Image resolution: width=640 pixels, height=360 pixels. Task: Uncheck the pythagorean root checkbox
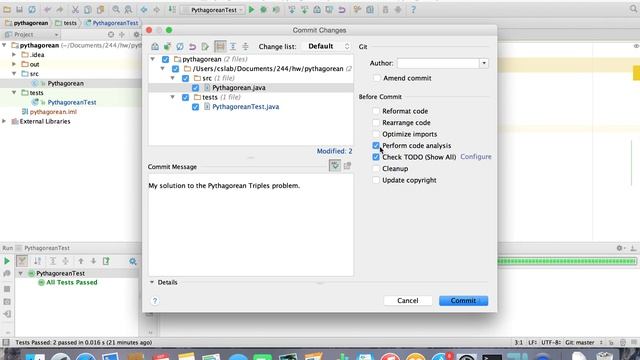(165, 59)
